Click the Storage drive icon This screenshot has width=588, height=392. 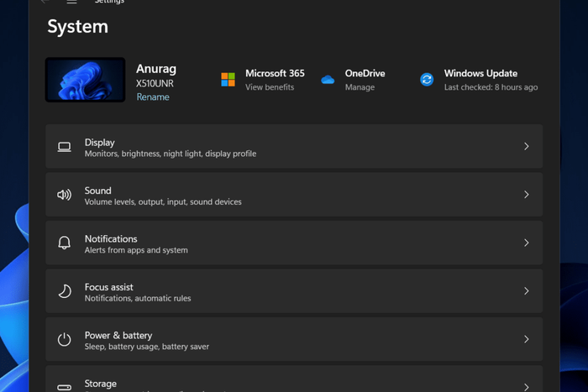click(64, 387)
